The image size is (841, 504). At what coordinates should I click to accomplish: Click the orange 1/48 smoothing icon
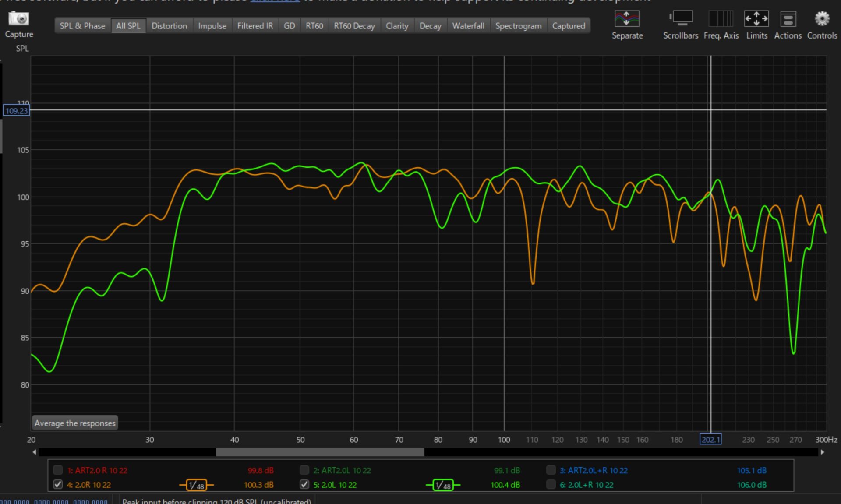[196, 485]
